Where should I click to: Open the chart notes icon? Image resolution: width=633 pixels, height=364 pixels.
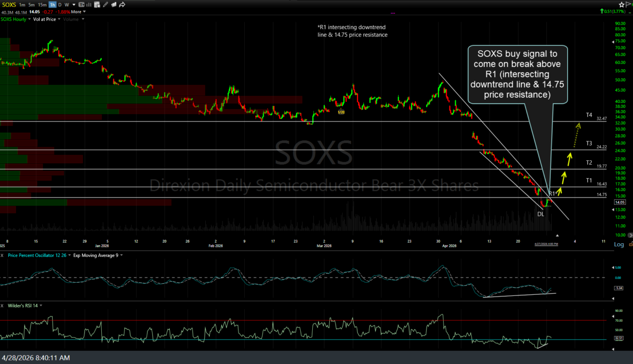[114, 5]
